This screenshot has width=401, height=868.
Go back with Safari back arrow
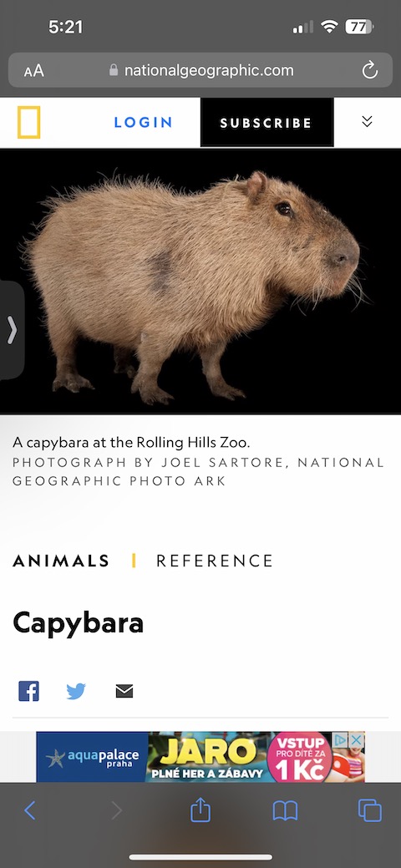(x=30, y=811)
